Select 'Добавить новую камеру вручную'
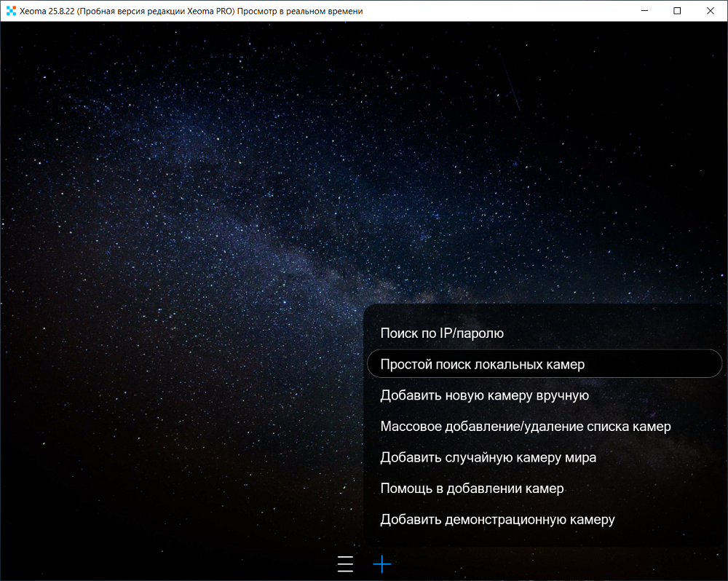This screenshot has width=728, height=581. (484, 395)
